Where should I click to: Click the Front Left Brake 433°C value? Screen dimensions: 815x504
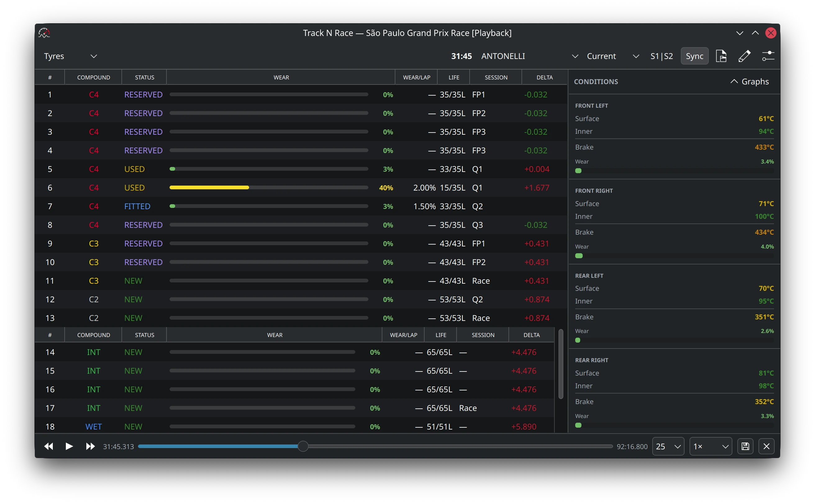tap(764, 147)
